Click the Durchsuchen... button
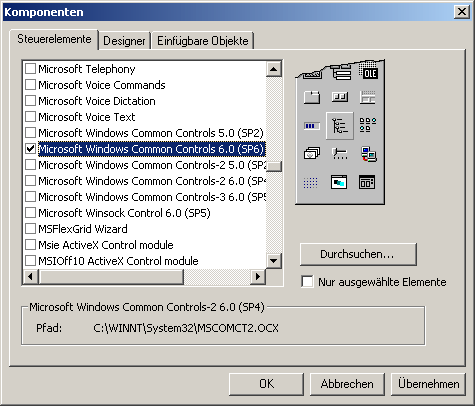 [x=358, y=254]
